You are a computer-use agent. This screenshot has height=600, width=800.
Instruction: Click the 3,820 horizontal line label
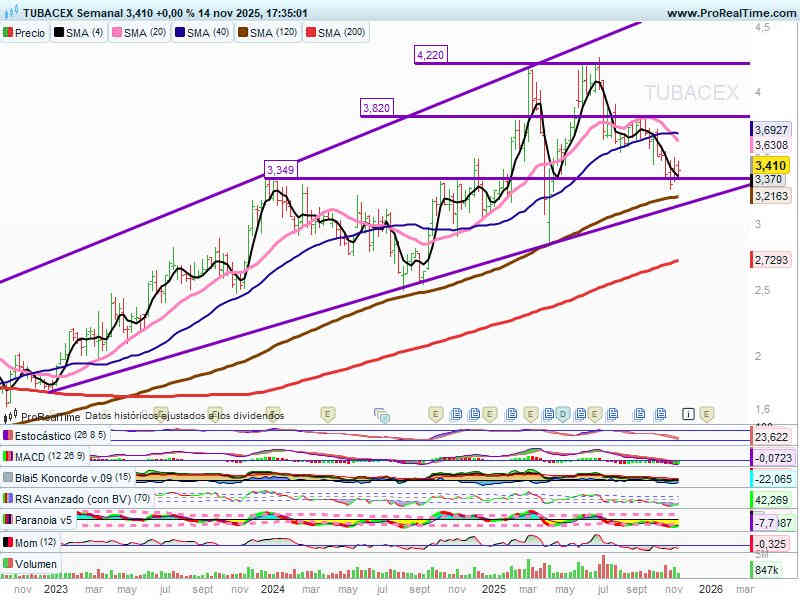377,108
